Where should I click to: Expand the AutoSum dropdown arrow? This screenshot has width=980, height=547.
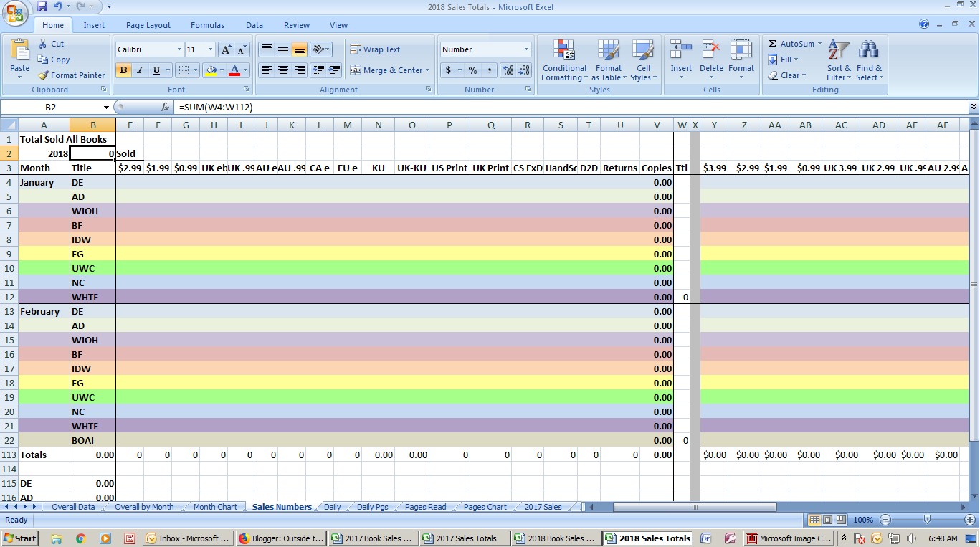coord(819,44)
